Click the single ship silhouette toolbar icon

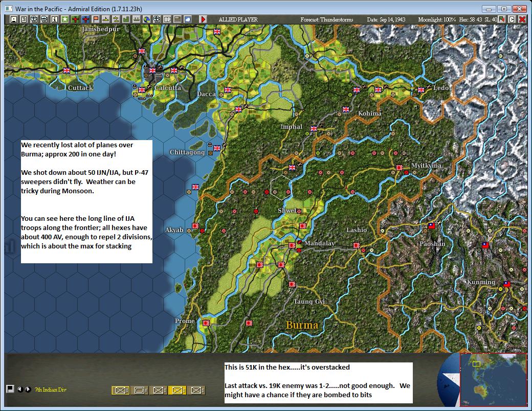click(x=105, y=19)
